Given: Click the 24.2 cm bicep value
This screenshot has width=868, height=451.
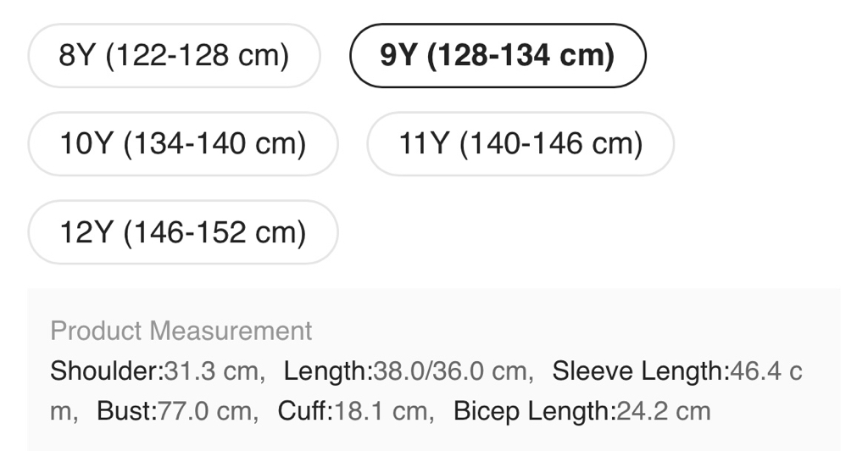Looking at the screenshot, I should click(663, 412).
